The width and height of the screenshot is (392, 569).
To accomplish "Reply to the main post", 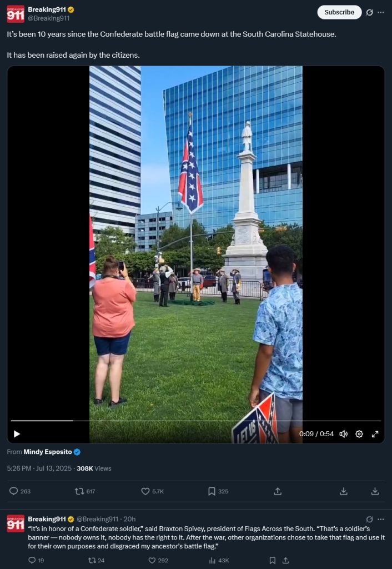I will point(14,491).
